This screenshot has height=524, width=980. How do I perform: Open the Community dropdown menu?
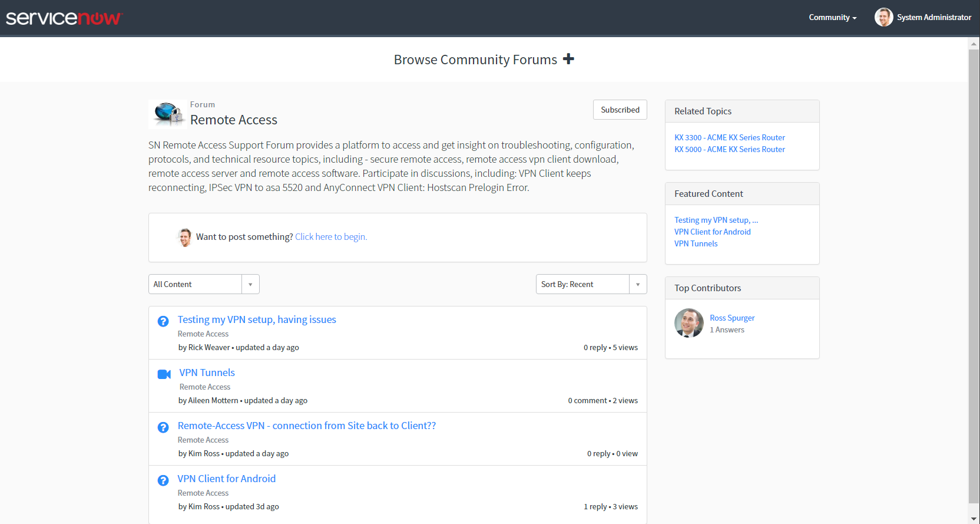832,18
